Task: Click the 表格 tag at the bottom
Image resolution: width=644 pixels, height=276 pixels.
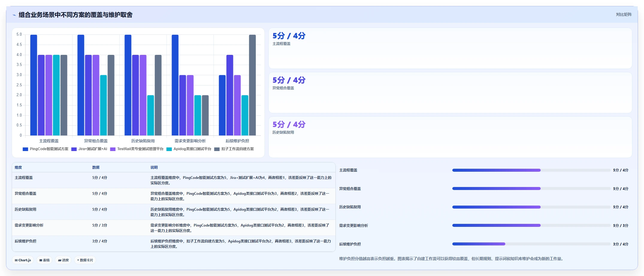Action: 44,260
